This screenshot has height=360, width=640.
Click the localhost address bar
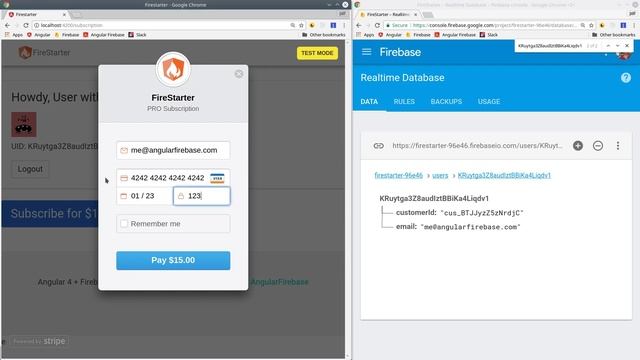click(163, 25)
